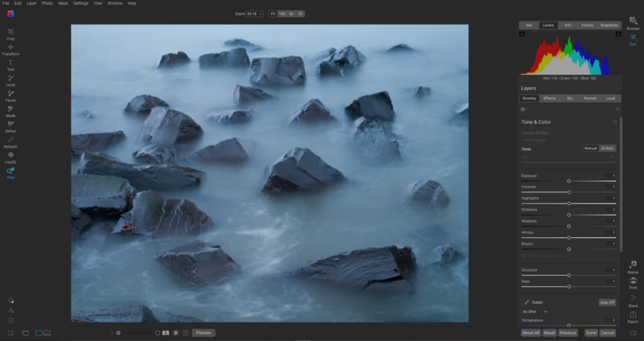Pick the Color eyedropper tool
Viewport: 644px width, 341px height.
point(526,302)
